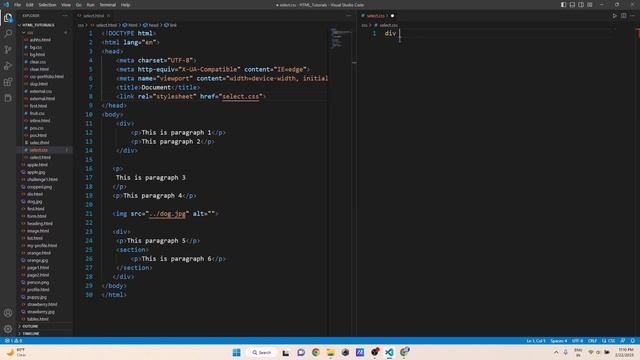The width and height of the screenshot is (640, 360).
Task: Click the errors and warnings status indicator
Action: (13, 340)
